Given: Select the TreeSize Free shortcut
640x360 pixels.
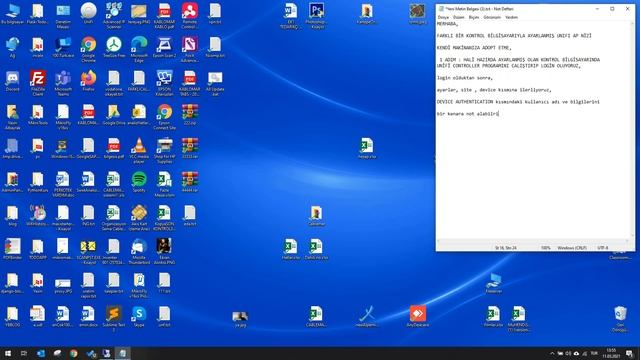Looking at the screenshot, I should 114,48.
